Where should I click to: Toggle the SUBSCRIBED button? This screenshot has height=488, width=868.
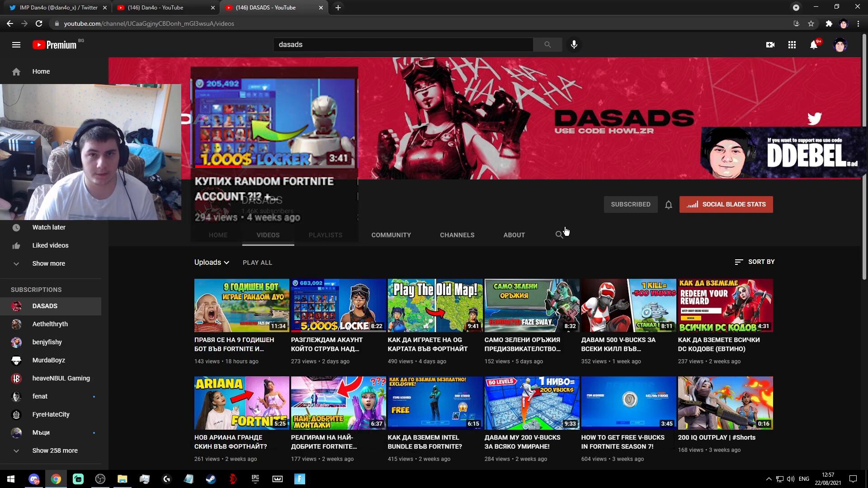pos(630,204)
